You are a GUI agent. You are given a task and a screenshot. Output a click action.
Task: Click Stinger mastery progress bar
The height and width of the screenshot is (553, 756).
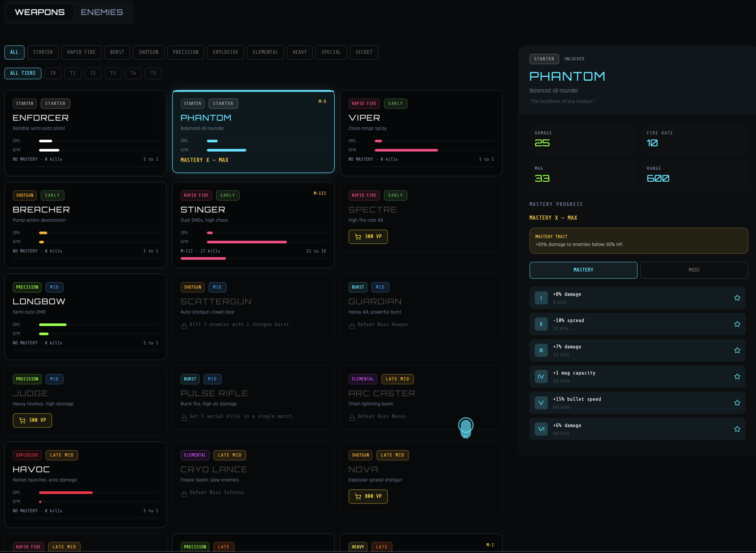pos(253,258)
